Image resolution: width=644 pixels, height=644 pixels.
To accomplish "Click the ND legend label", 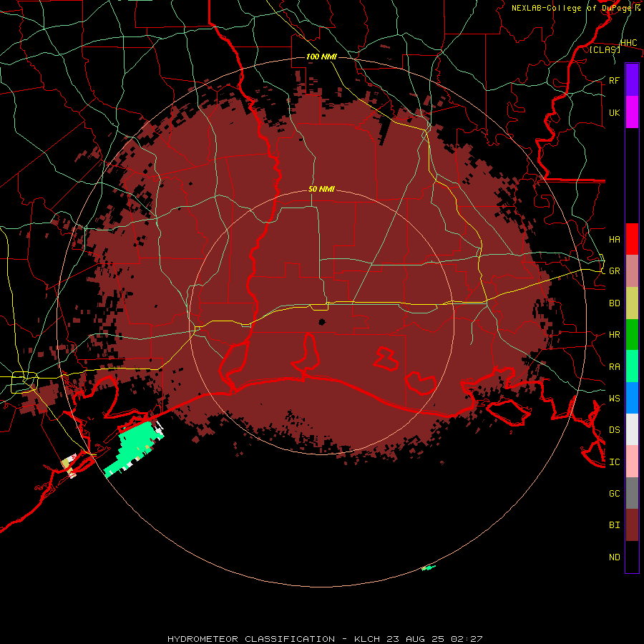I will click(x=615, y=557).
